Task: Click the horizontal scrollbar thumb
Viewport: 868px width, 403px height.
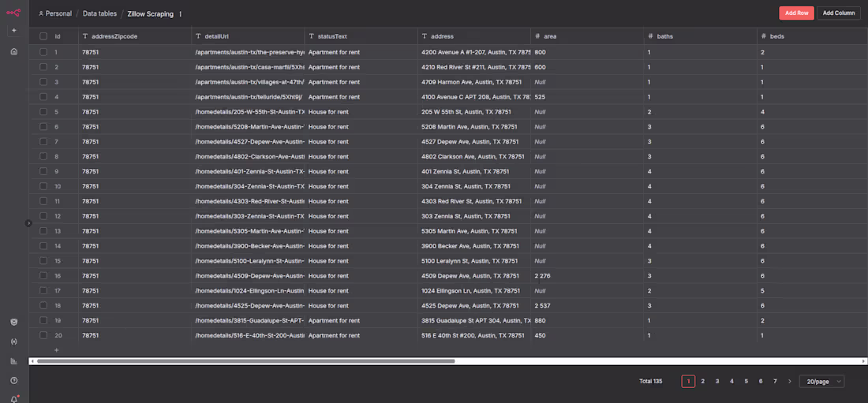Action: tap(245, 361)
